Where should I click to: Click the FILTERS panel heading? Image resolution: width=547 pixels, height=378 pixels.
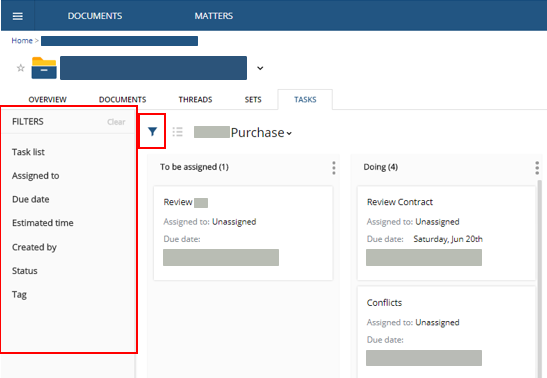28,122
